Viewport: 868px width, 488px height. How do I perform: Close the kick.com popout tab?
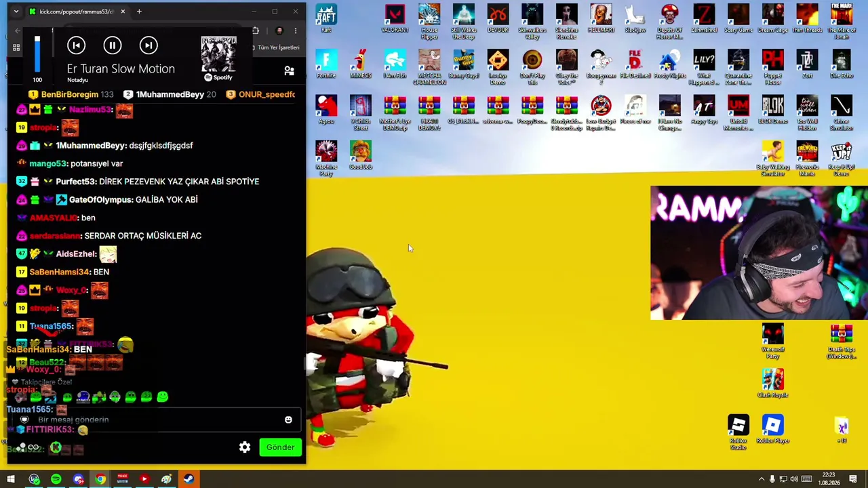click(x=123, y=12)
